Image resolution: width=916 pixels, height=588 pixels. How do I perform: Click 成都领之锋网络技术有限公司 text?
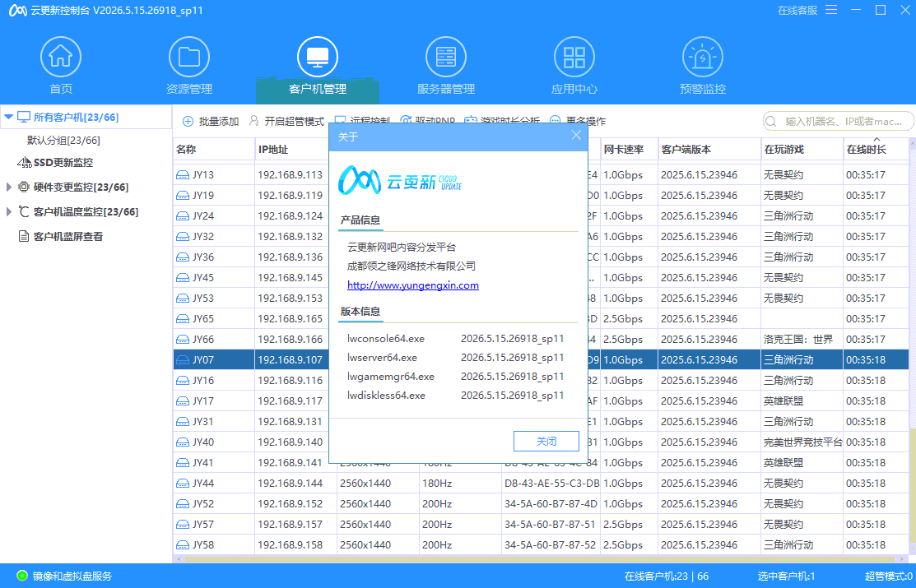[x=412, y=266]
